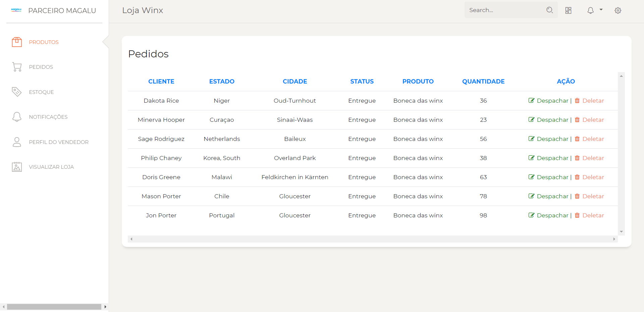
Task: Click the sidebar scrollbar right arrow
Action: [x=105, y=307]
